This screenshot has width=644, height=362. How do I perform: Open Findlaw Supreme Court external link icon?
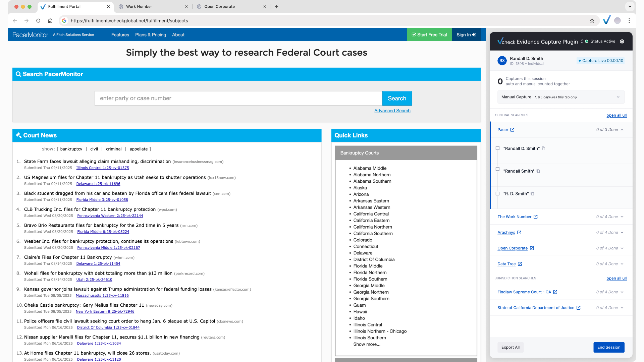555,292
